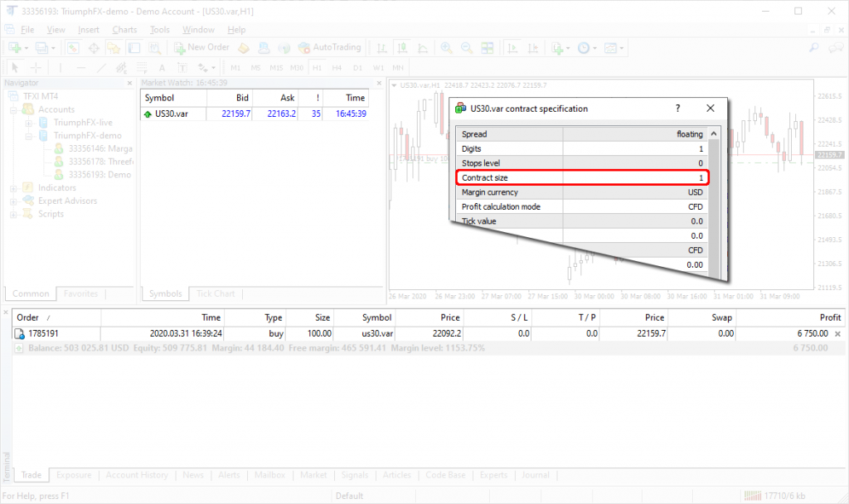Select the Fibonacci retracement tool
Viewport: 849px width, 504px height.
click(141, 68)
